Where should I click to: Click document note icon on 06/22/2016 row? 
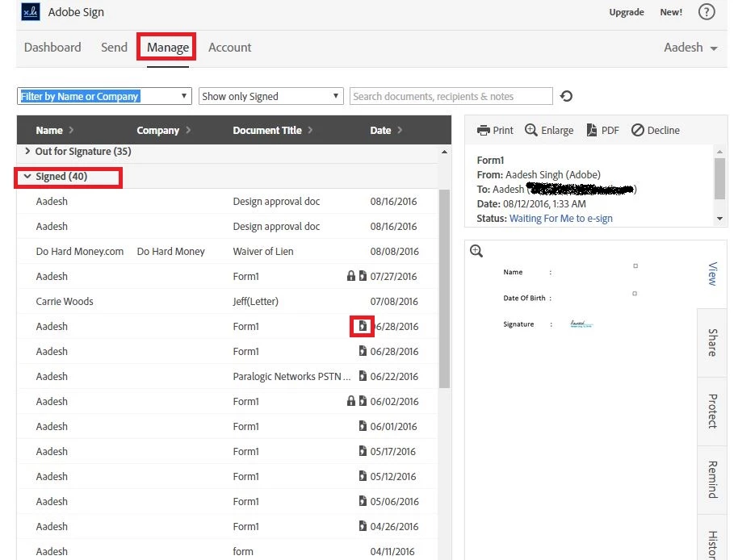tap(363, 376)
